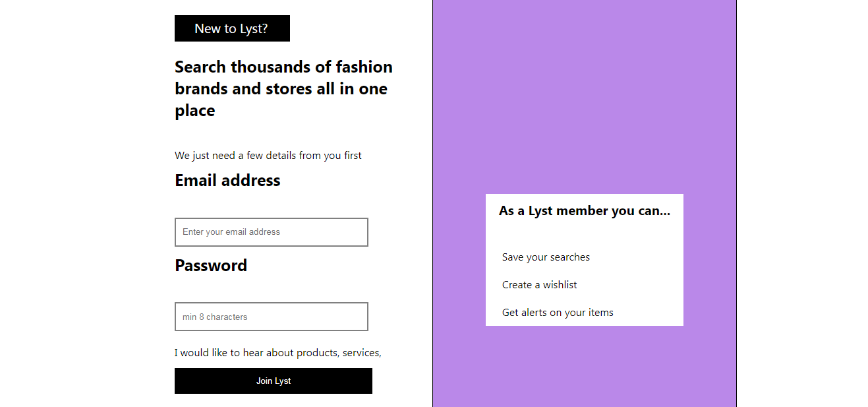The height and width of the screenshot is (407, 868).
Task: Select the Enter your email address placeholder box
Action: pos(271,232)
